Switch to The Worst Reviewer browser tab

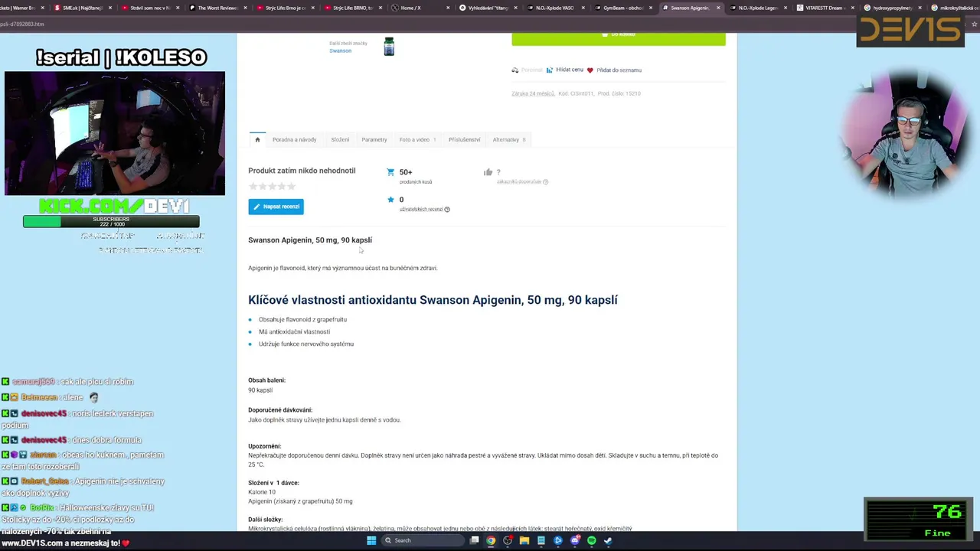[x=217, y=8]
